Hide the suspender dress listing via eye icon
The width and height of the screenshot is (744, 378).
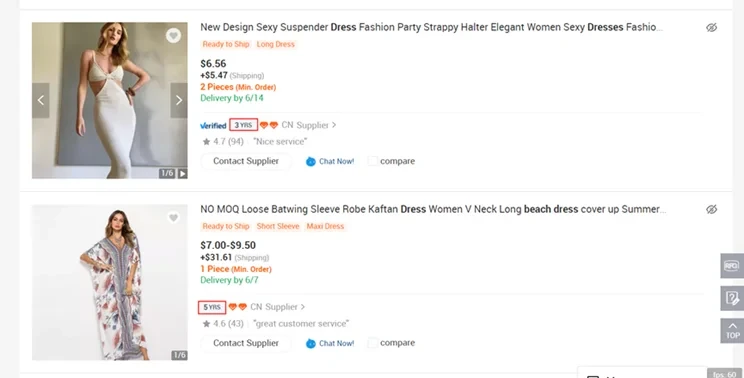711,28
